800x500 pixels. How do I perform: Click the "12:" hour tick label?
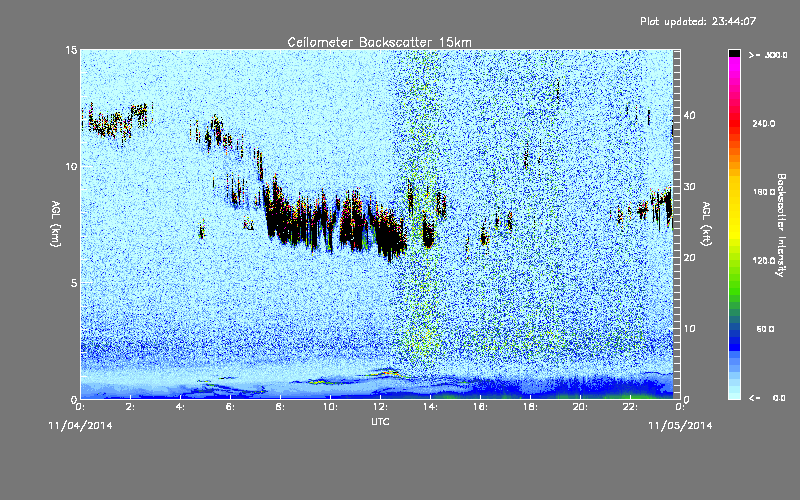pos(381,407)
